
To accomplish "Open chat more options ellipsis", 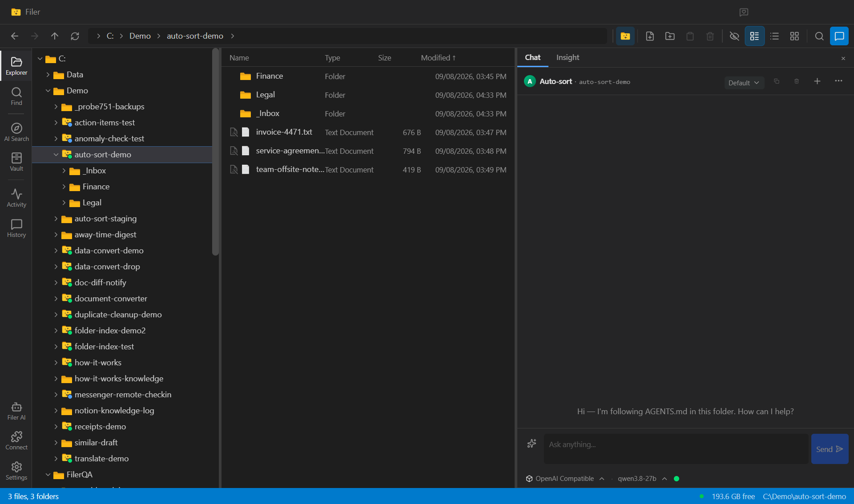I will tap(838, 81).
